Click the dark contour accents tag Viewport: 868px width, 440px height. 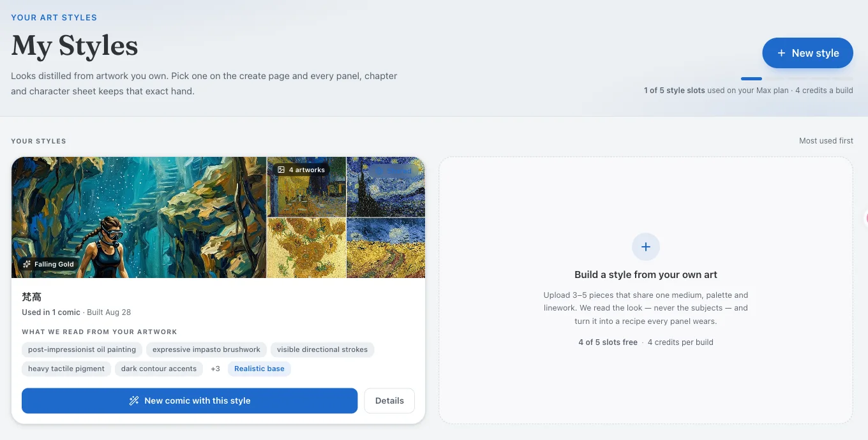pyautogui.click(x=159, y=369)
